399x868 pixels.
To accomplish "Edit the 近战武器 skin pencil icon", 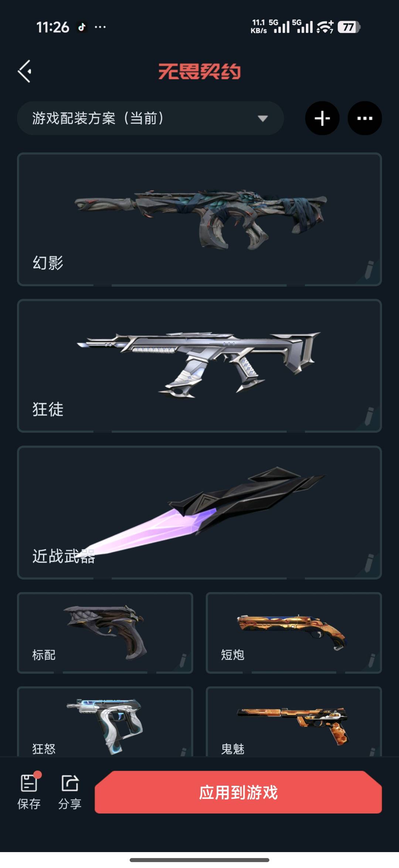I will (x=369, y=563).
